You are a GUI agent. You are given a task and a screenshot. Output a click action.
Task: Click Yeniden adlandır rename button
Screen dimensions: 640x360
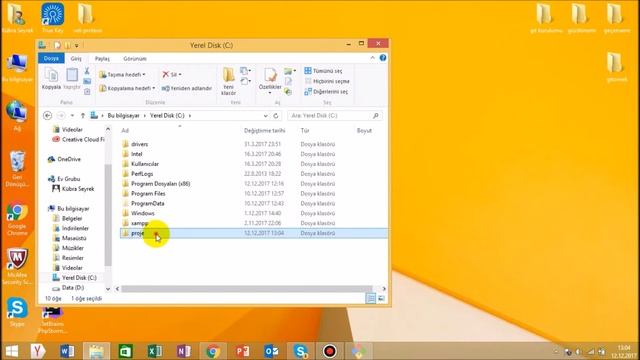tap(187, 88)
